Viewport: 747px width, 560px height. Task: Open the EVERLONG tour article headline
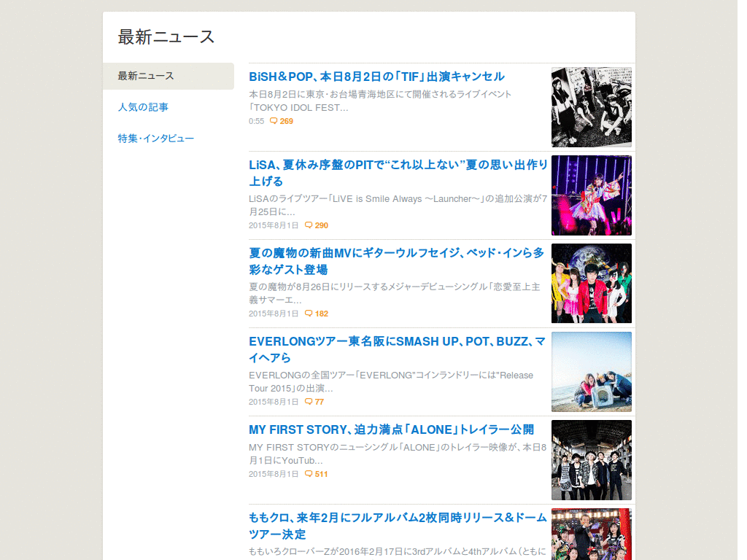397,349
